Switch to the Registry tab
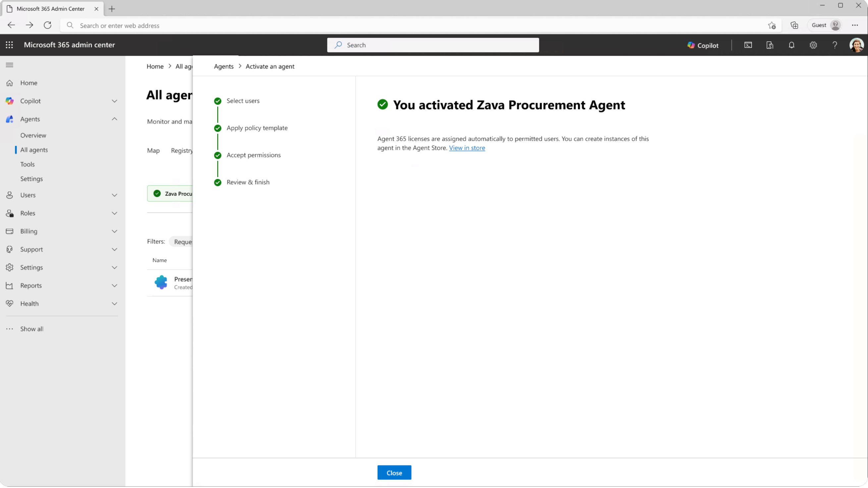868x488 pixels. point(182,151)
